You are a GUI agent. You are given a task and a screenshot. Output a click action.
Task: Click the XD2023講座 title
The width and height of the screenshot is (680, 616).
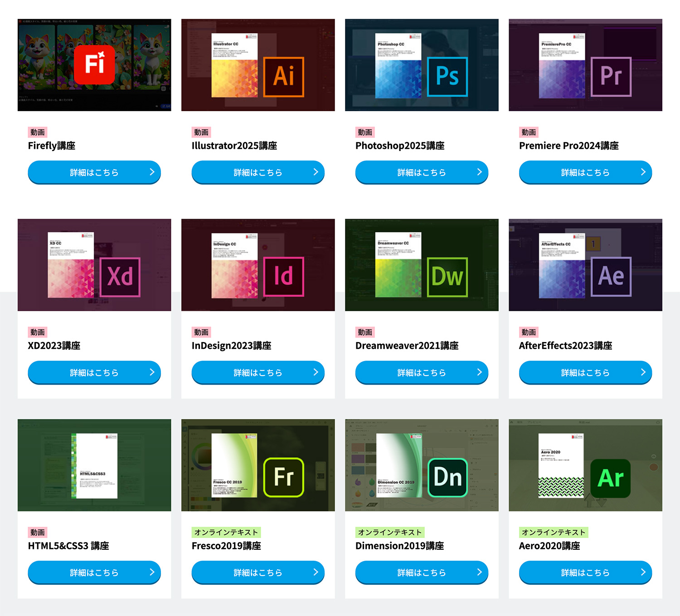point(54,346)
